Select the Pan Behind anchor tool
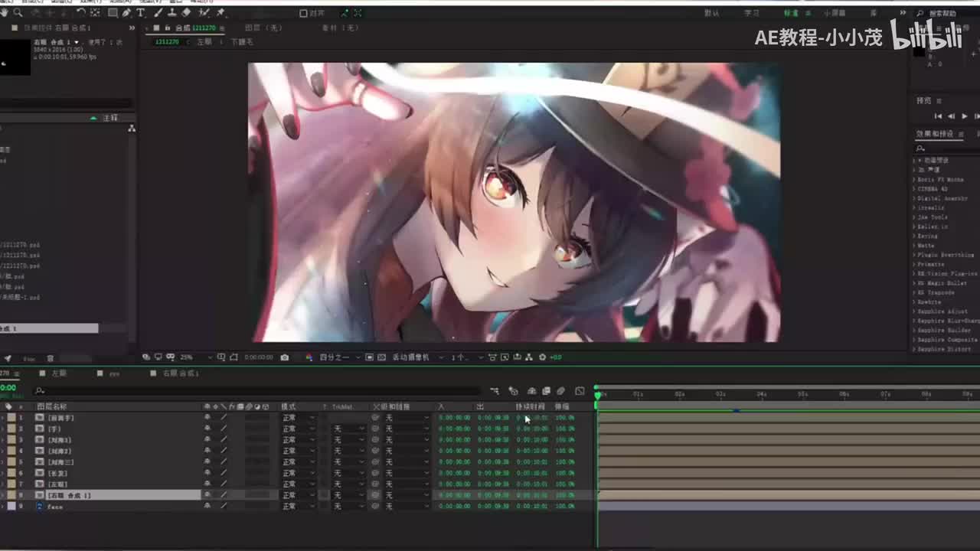Image resolution: width=980 pixels, height=551 pixels. 95,13
